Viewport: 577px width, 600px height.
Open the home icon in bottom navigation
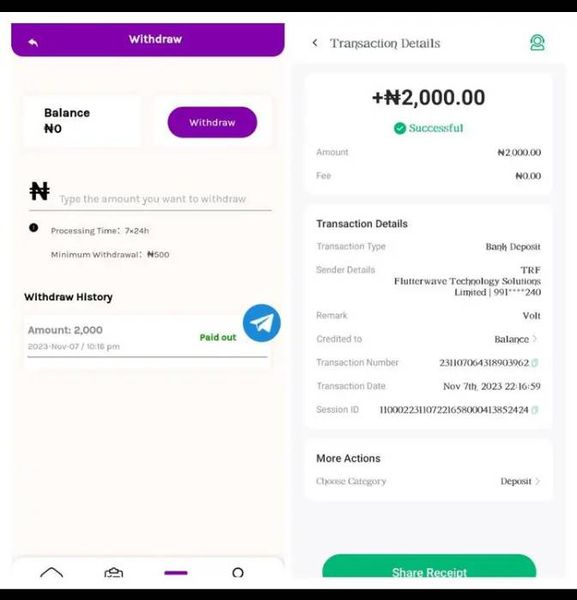tap(52, 572)
